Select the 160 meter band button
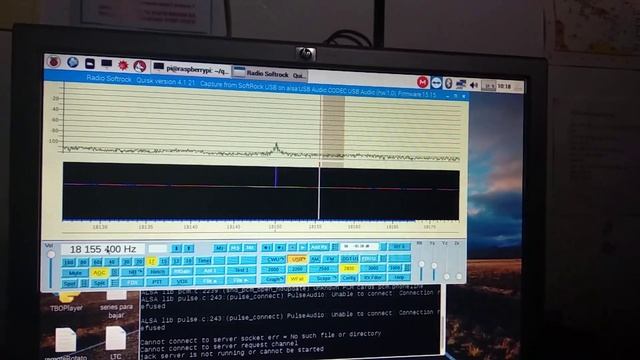640x360 pixels. coord(69,262)
